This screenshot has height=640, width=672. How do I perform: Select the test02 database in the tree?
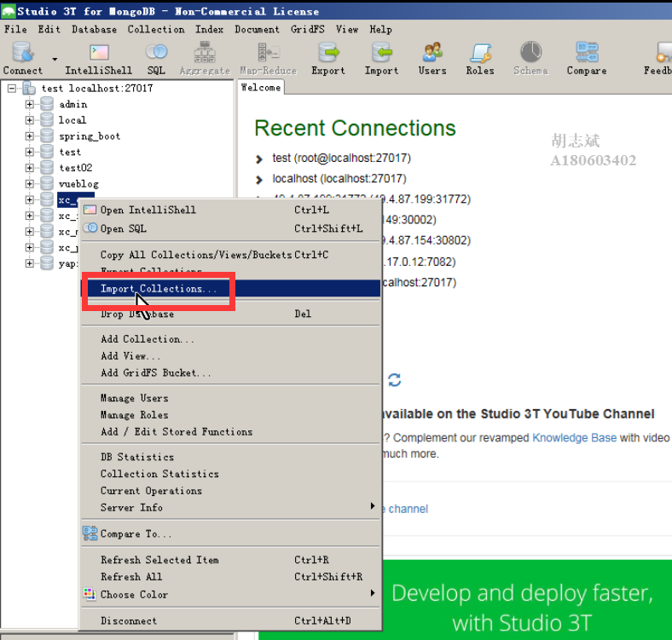pos(76,168)
